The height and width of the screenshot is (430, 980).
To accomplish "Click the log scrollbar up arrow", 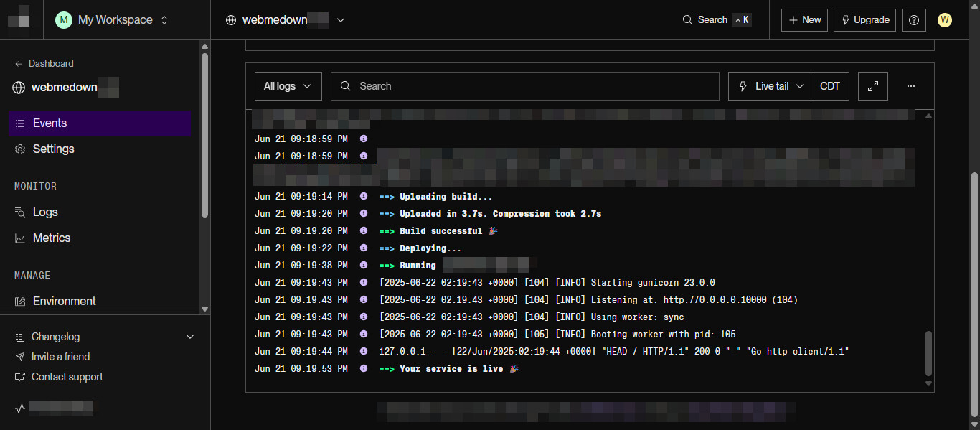I will [x=929, y=116].
